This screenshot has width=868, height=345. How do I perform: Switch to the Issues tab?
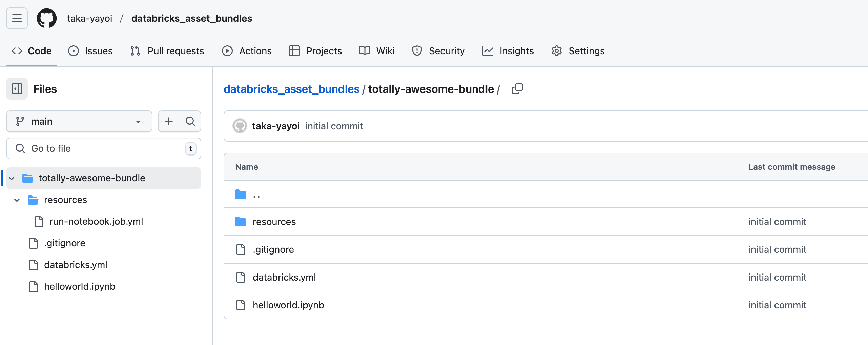[x=90, y=51]
